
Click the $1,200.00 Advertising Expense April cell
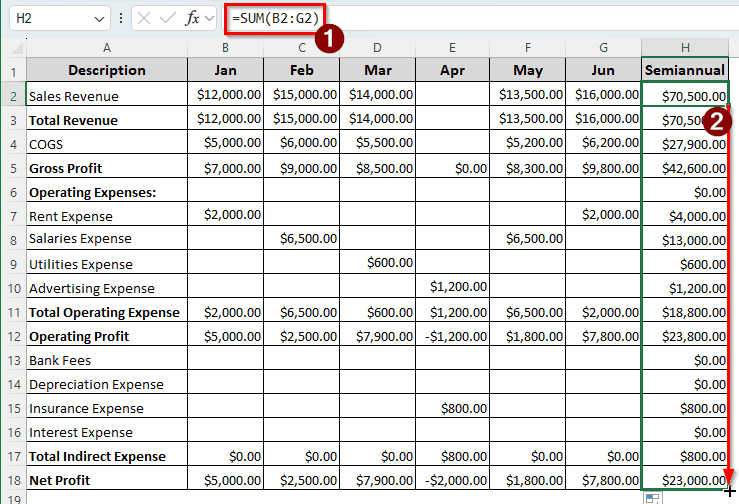pos(452,286)
